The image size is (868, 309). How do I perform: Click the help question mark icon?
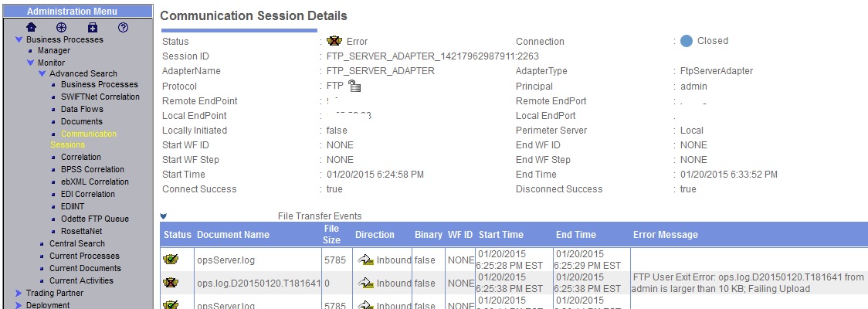(x=124, y=27)
